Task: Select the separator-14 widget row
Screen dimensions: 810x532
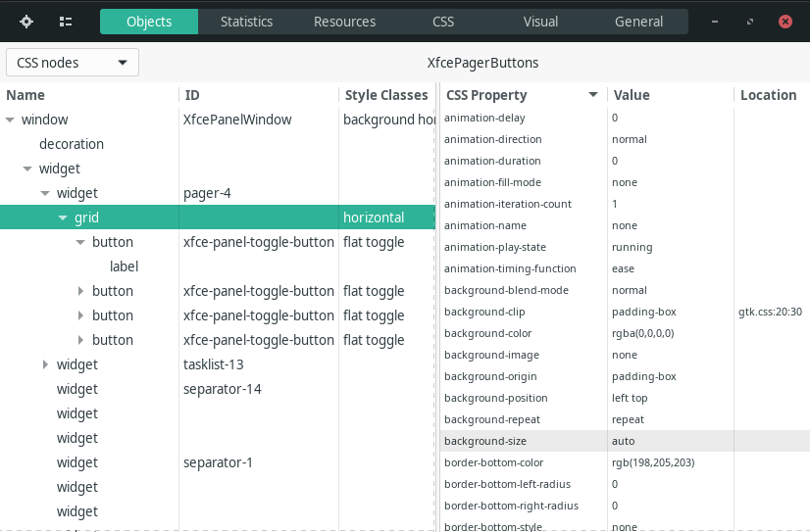Action: pos(218,389)
